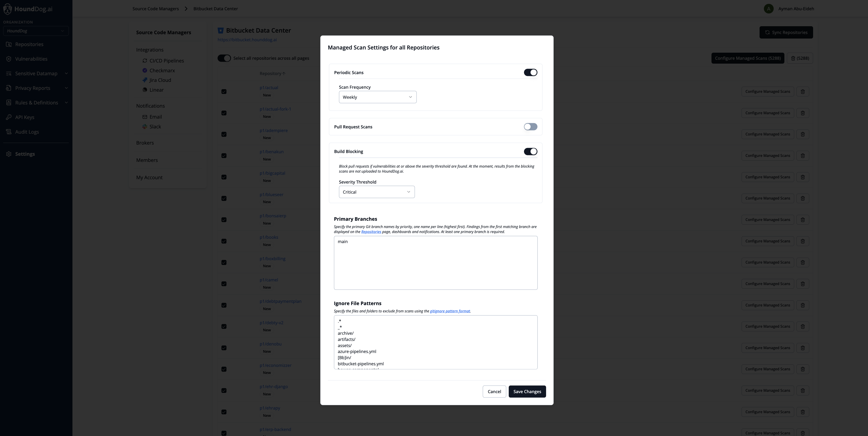
Task: Click into the Primary Branches text area
Action: coord(435,263)
